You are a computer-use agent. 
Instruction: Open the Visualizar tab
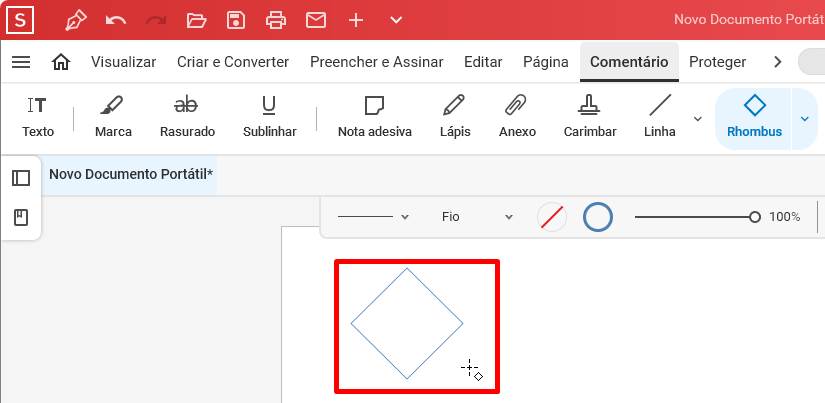coord(124,62)
